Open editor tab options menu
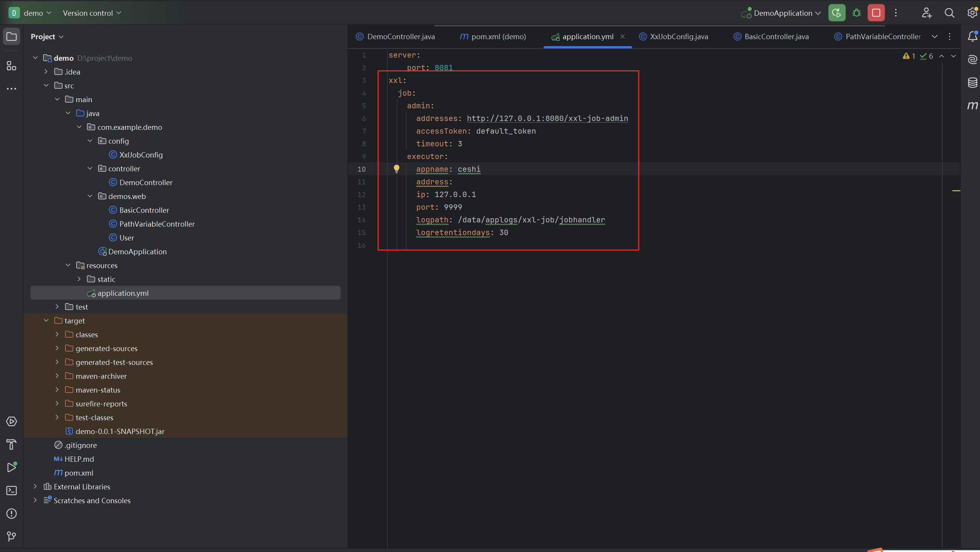 (x=950, y=36)
